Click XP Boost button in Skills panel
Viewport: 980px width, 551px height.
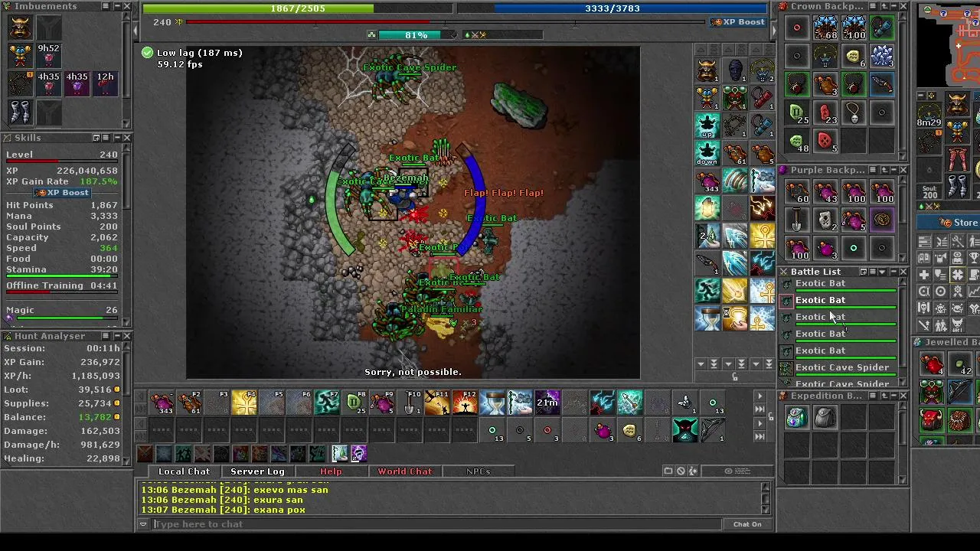click(63, 193)
